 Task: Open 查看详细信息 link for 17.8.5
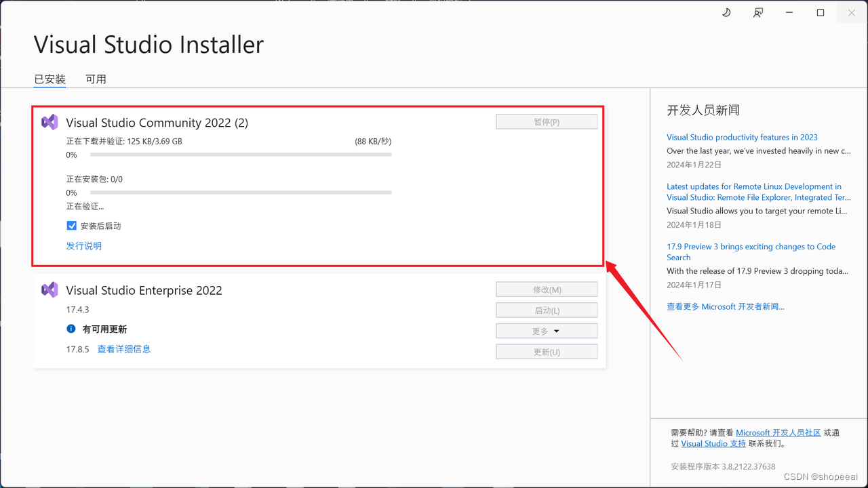pos(124,349)
